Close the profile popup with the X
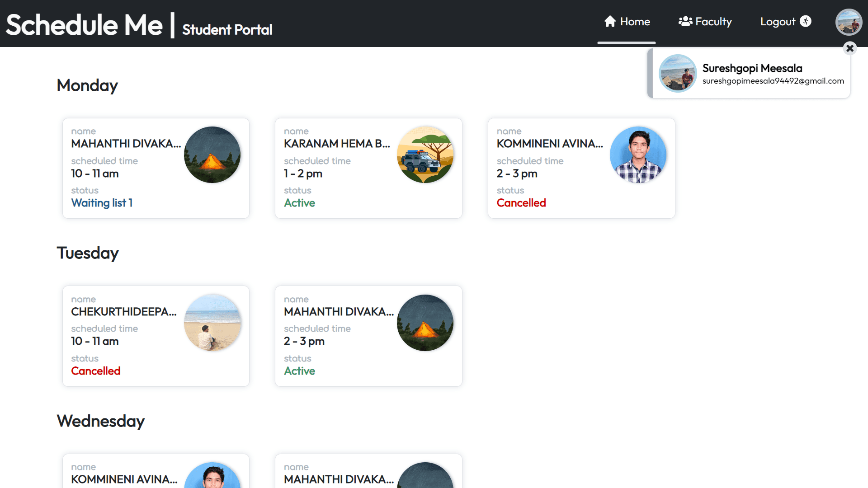 (850, 48)
